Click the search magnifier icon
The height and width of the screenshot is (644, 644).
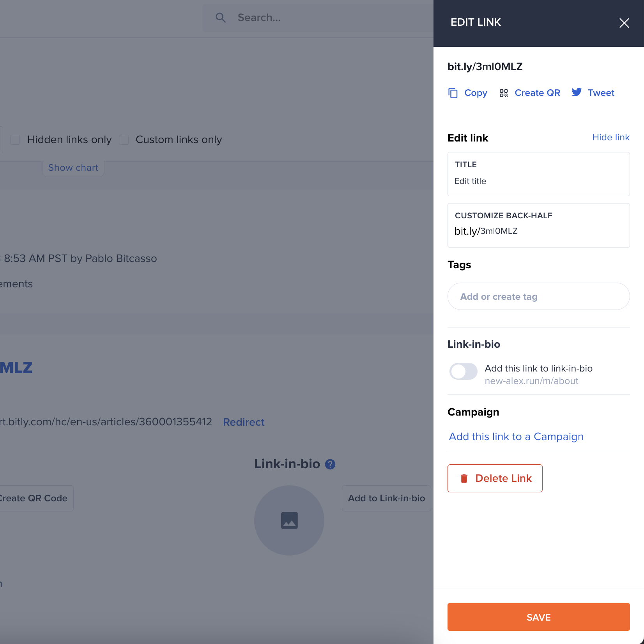[x=221, y=18]
